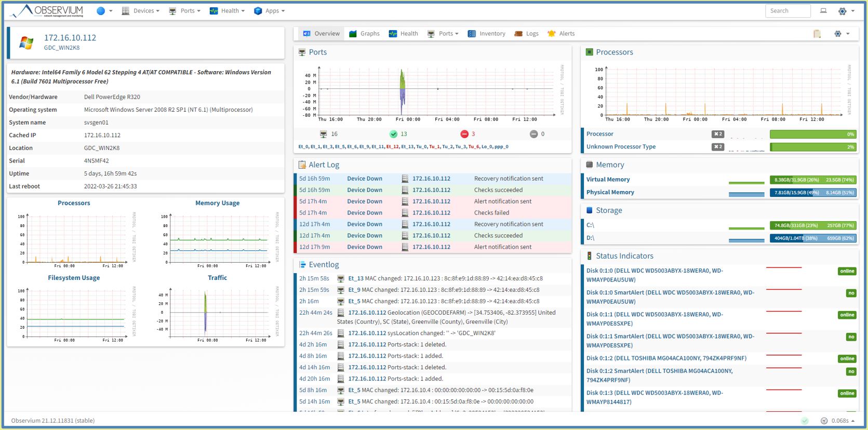Viewport: 868px width, 430px height.
Task: Click the red down-ports icon
Action: click(x=464, y=134)
